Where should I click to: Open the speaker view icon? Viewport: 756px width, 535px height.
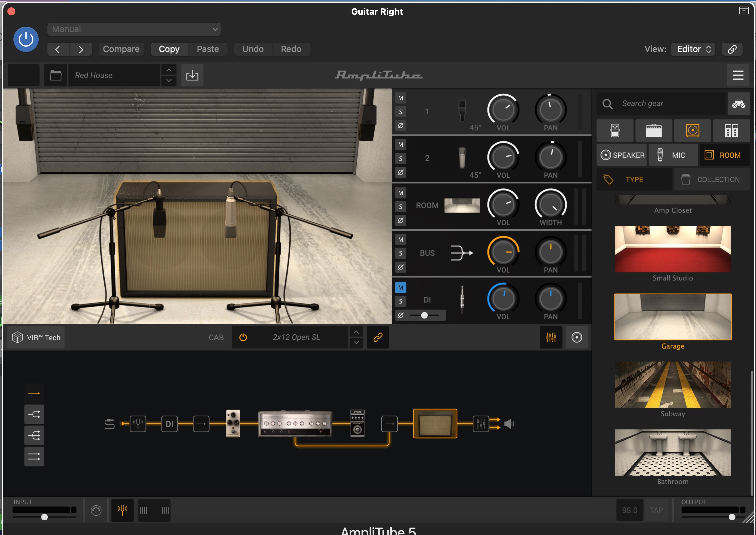pos(577,338)
